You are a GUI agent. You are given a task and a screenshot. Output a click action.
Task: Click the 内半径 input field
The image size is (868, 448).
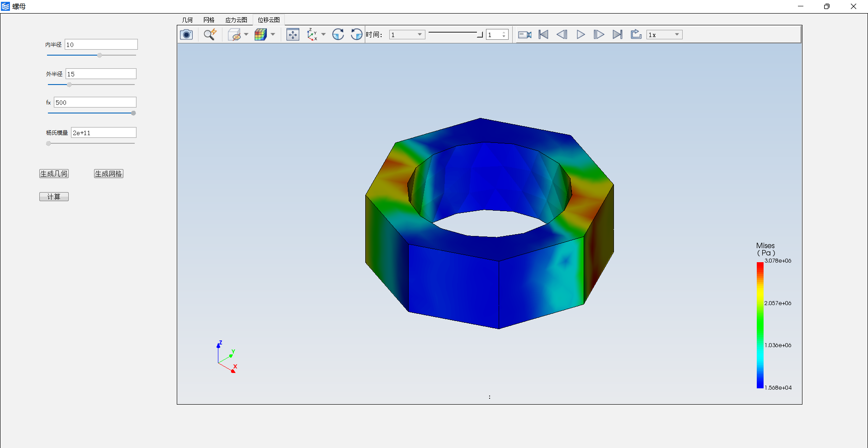pos(101,44)
